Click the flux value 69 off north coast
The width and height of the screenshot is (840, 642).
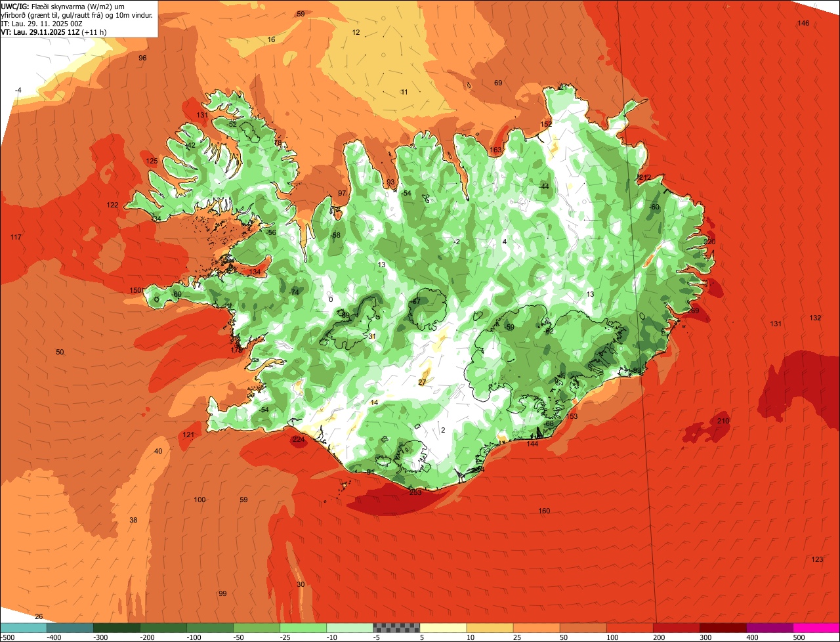pos(498,83)
